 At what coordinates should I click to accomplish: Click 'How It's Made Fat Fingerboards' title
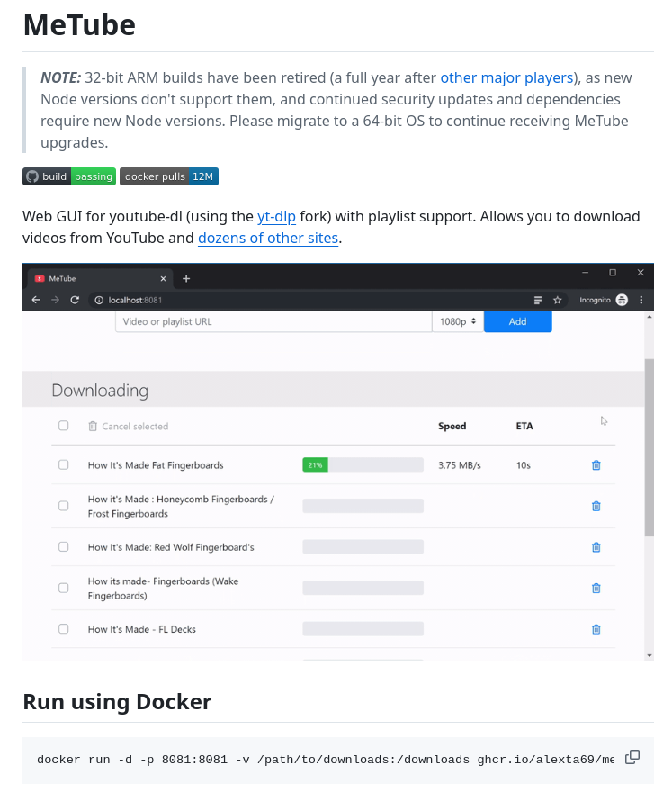click(156, 465)
